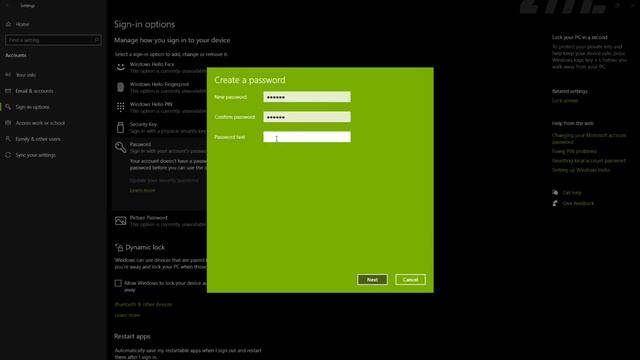Select the Password key icon
Screen dimensions: 640x360
[x=120, y=147]
